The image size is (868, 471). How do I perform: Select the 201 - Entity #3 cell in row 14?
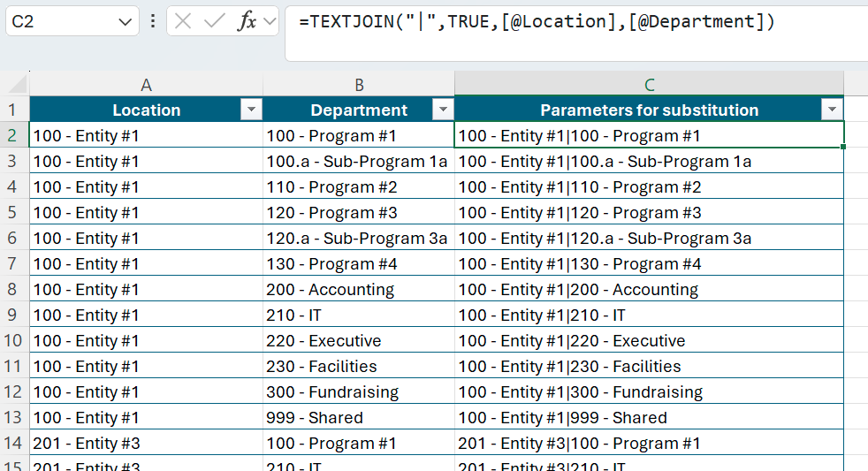pos(146,444)
